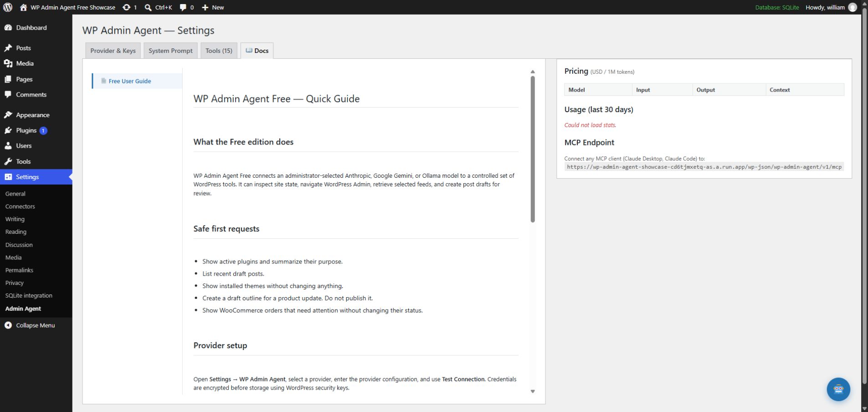Image resolution: width=868 pixels, height=412 pixels.
Task: Open the New content plus menu
Action: click(x=212, y=7)
